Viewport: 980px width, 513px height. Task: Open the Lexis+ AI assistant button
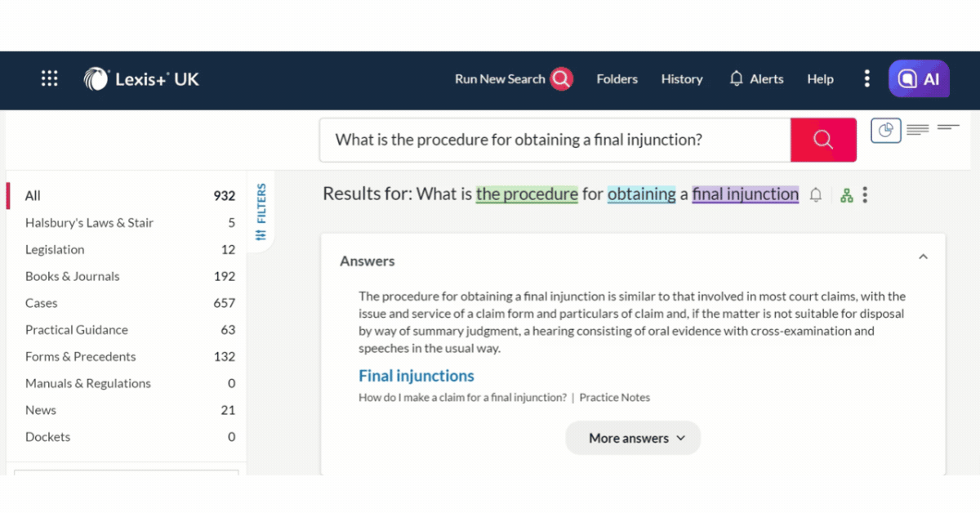[x=920, y=79]
